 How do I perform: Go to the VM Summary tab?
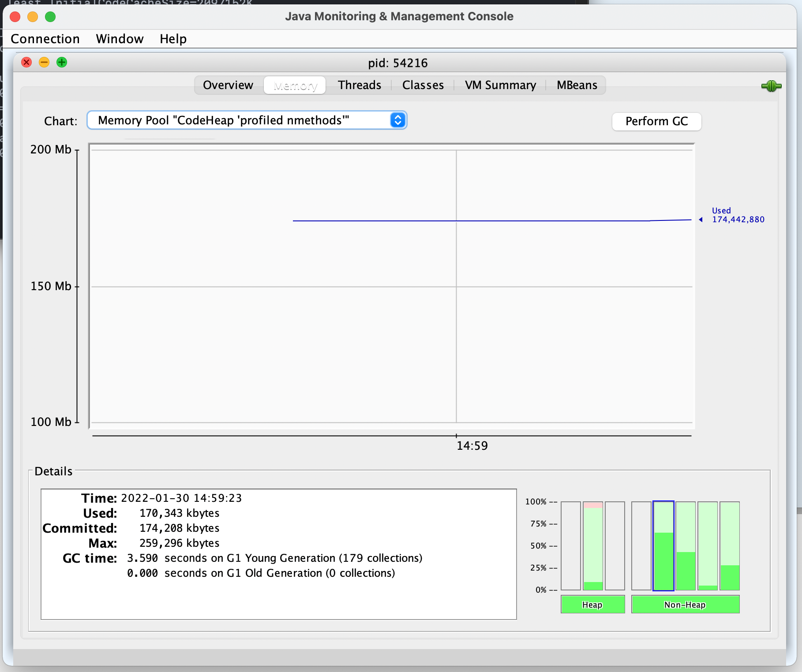[x=500, y=85]
